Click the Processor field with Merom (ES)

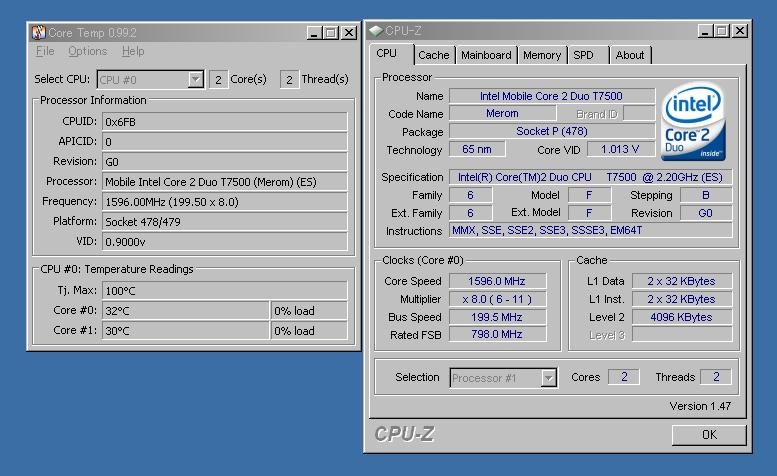[224, 182]
